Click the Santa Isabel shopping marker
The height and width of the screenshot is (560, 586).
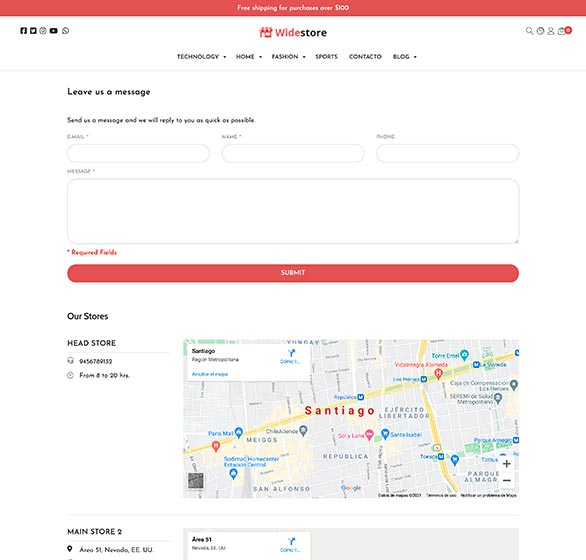pos(385,434)
